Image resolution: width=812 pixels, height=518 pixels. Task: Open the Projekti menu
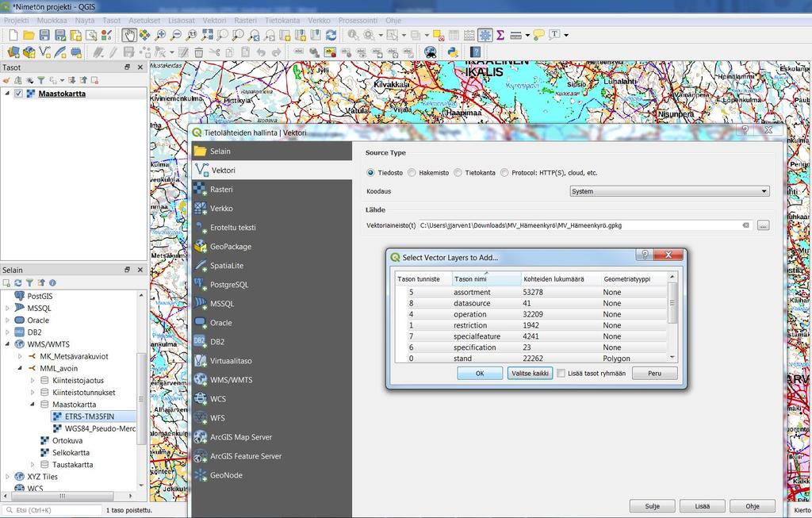pos(16,20)
